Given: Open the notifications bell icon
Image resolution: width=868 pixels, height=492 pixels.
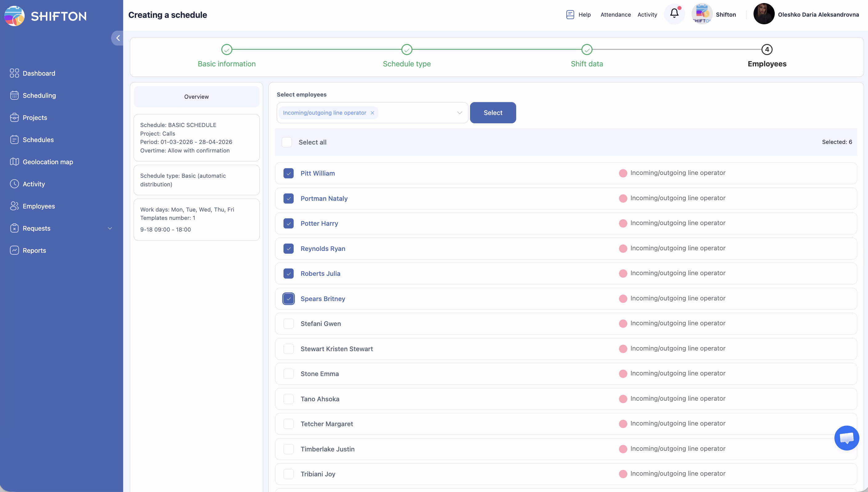Looking at the screenshot, I should click(x=674, y=14).
